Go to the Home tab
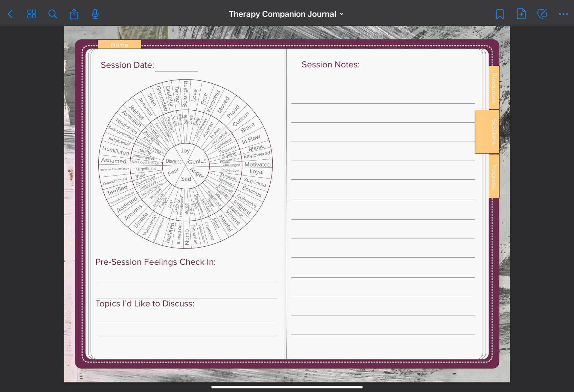This screenshot has height=392, width=574. 119,45
